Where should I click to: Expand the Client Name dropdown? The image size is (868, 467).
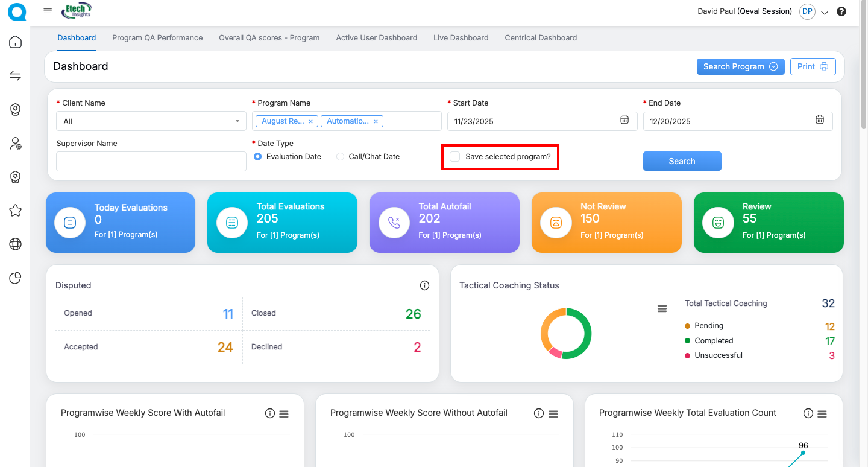tap(151, 121)
